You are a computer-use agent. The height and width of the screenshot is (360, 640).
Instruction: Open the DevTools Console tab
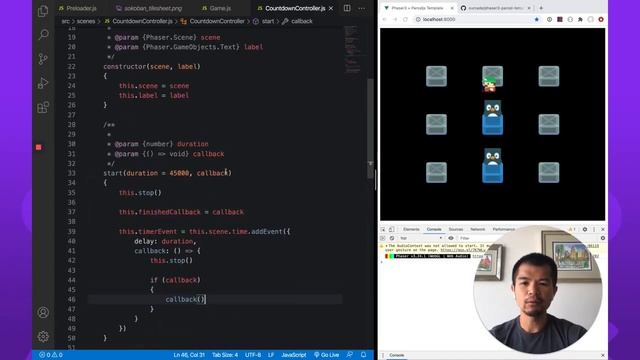click(x=434, y=229)
